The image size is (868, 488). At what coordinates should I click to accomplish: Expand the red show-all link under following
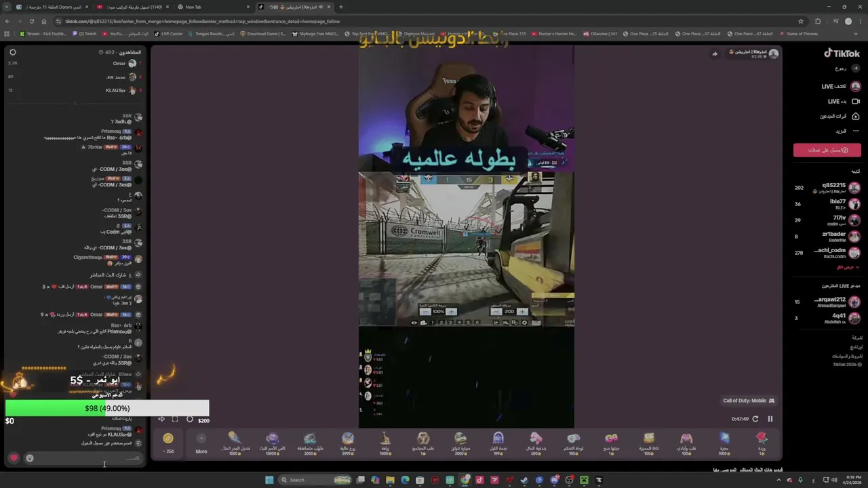[848, 267]
